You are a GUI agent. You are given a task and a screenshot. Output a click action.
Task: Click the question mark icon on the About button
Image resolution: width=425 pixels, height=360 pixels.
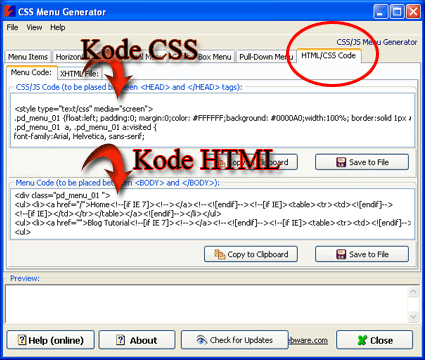[x=120, y=340]
